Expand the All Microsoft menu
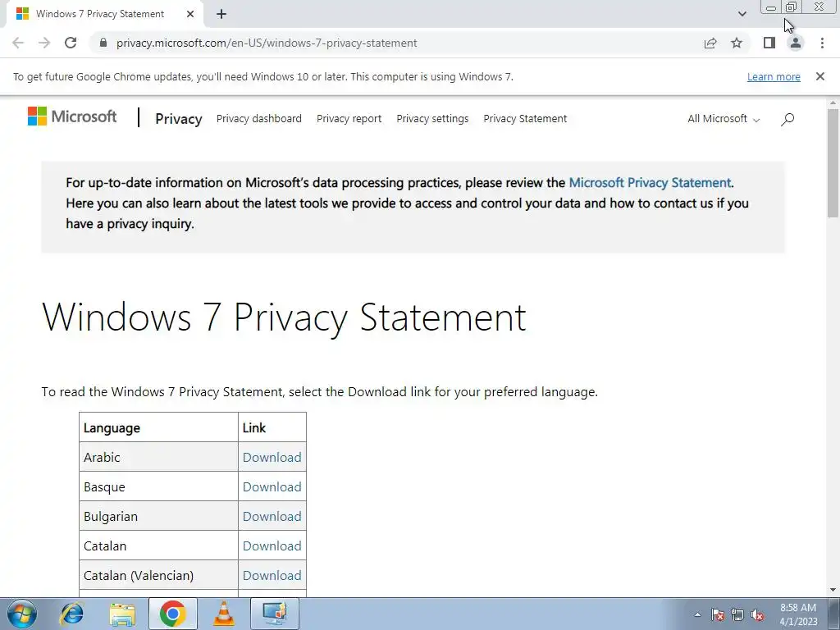 [724, 119]
